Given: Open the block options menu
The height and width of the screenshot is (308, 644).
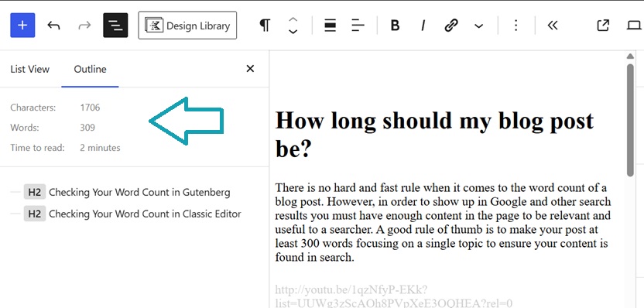Looking at the screenshot, I should coord(516,26).
